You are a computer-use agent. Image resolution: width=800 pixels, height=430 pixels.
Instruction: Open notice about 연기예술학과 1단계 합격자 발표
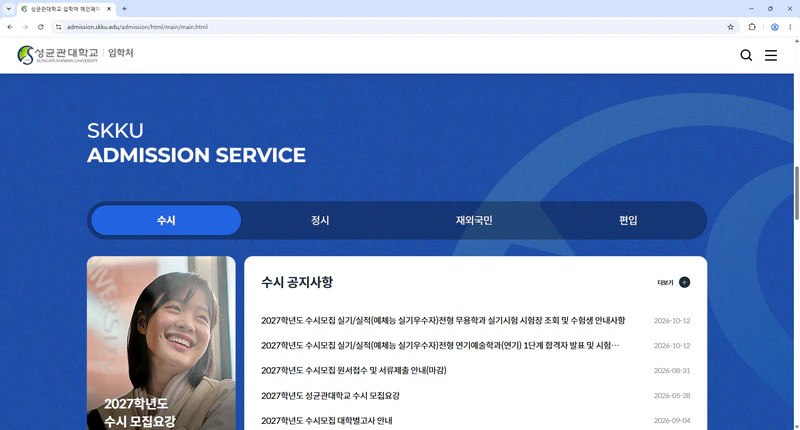(x=440, y=345)
